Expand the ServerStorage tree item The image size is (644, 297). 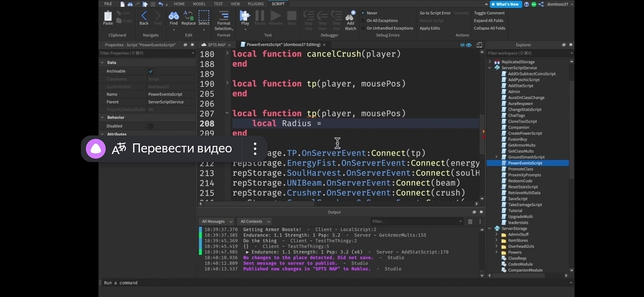coord(489,228)
